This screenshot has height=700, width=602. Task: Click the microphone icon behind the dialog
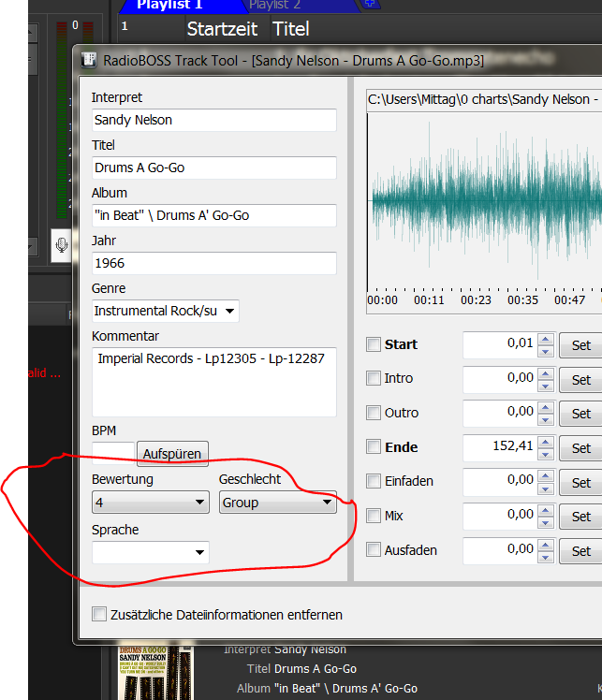tap(62, 245)
